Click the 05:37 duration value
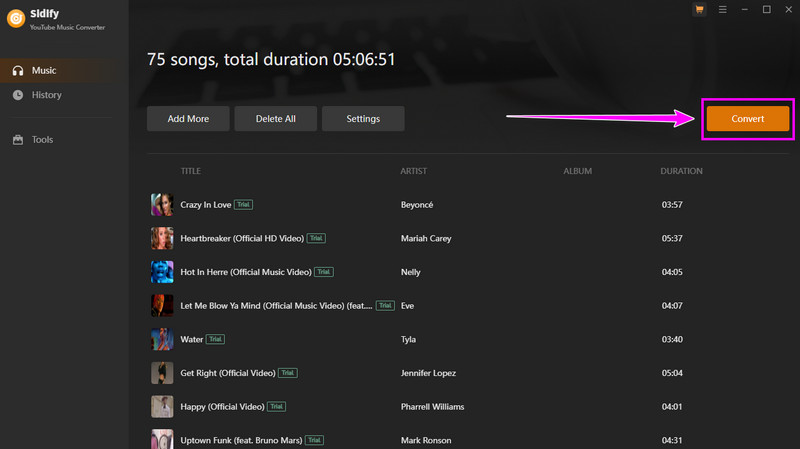800x449 pixels. pyautogui.click(x=672, y=238)
